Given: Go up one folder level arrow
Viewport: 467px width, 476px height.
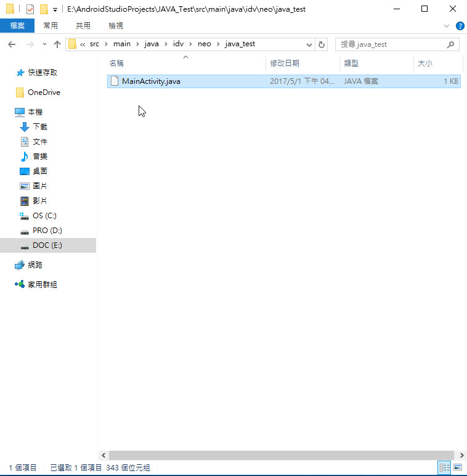Looking at the screenshot, I should pyautogui.click(x=57, y=44).
